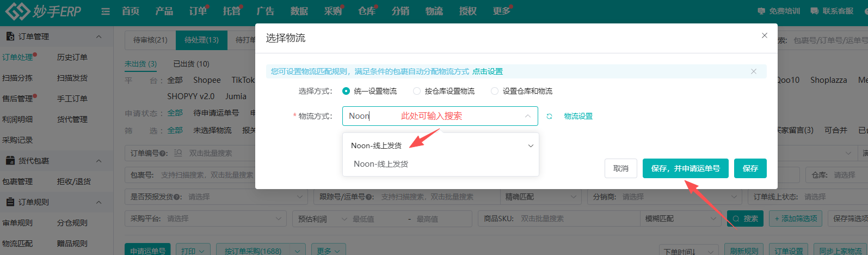Open the 仓库 menu
Viewport: 868px width, 255px height.
366,11
